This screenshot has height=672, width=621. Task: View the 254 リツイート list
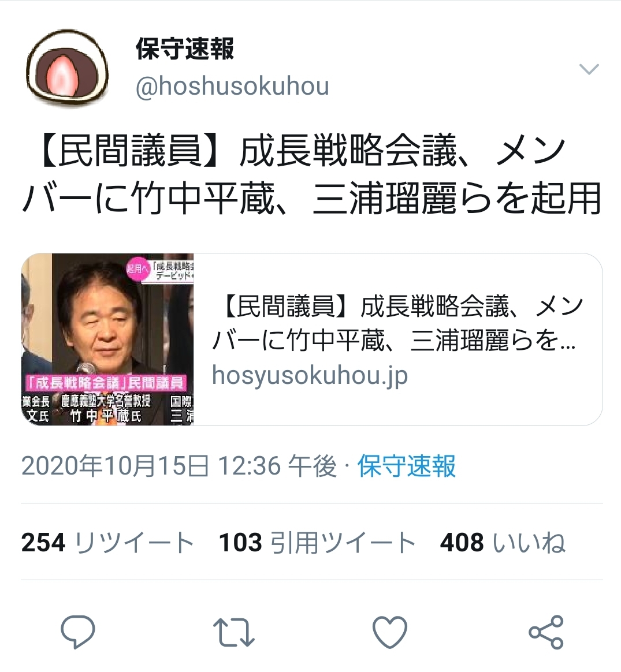(107, 542)
